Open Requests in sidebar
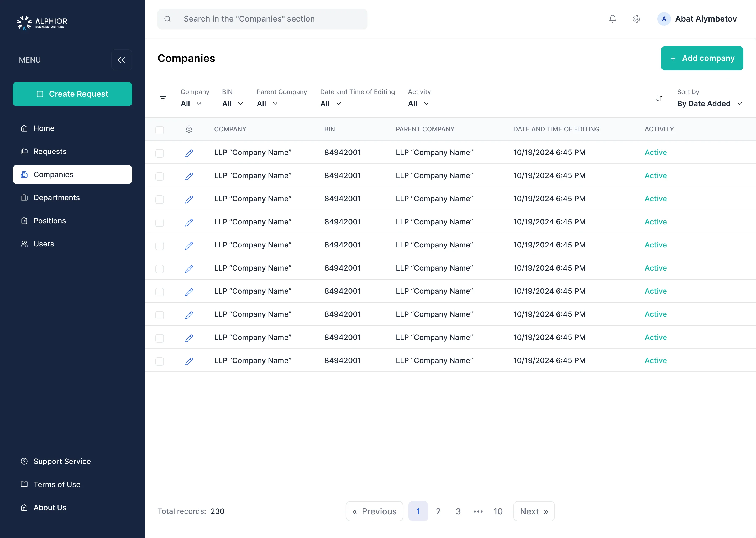The image size is (756, 538). (72, 151)
